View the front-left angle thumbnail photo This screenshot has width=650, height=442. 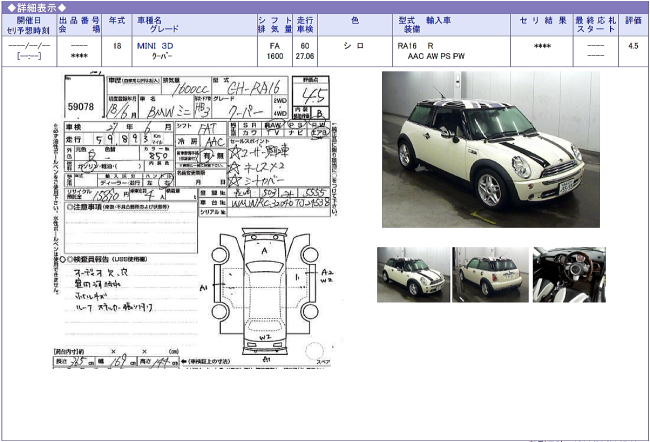(413, 274)
